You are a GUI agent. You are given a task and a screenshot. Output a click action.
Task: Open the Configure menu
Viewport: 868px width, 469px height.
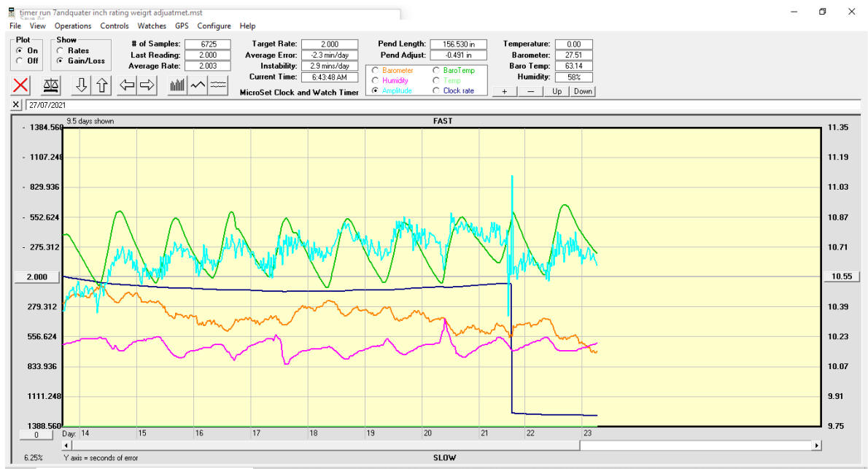tap(214, 26)
